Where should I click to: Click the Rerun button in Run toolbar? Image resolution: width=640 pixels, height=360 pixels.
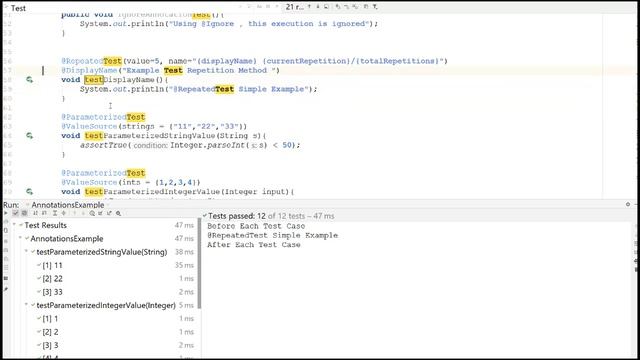coord(6,213)
